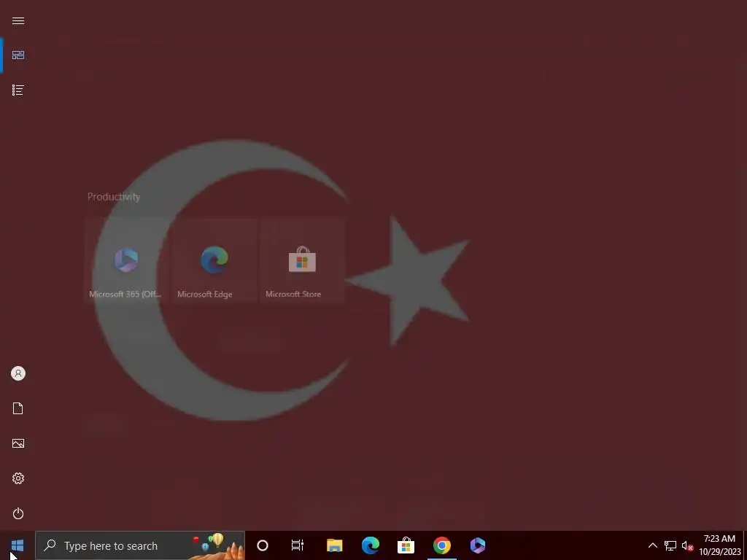Launch the Microsoft 365 (Office) tile
This screenshot has height=560, width=747.
[x=126, y=260]
